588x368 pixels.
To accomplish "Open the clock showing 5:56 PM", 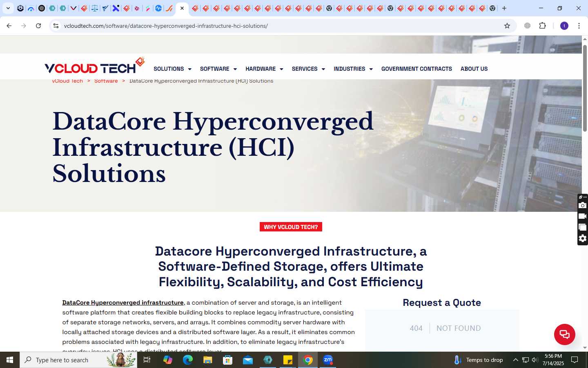I will pyautogui.click(x=553, y=360).
